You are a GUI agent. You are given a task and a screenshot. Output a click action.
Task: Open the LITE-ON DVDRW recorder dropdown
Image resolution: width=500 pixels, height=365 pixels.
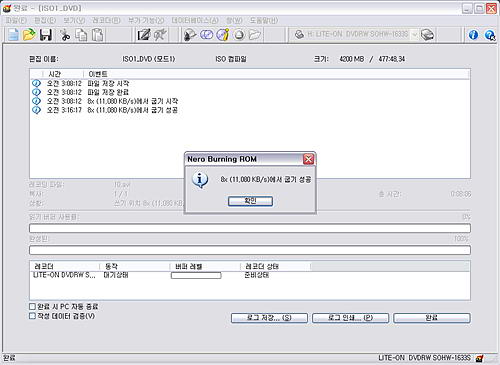415,35
